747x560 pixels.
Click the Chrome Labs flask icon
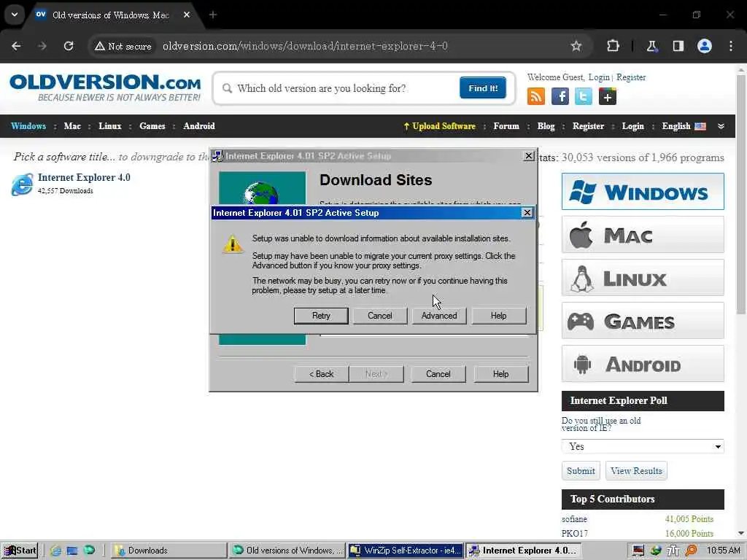(x=651, y=46)
